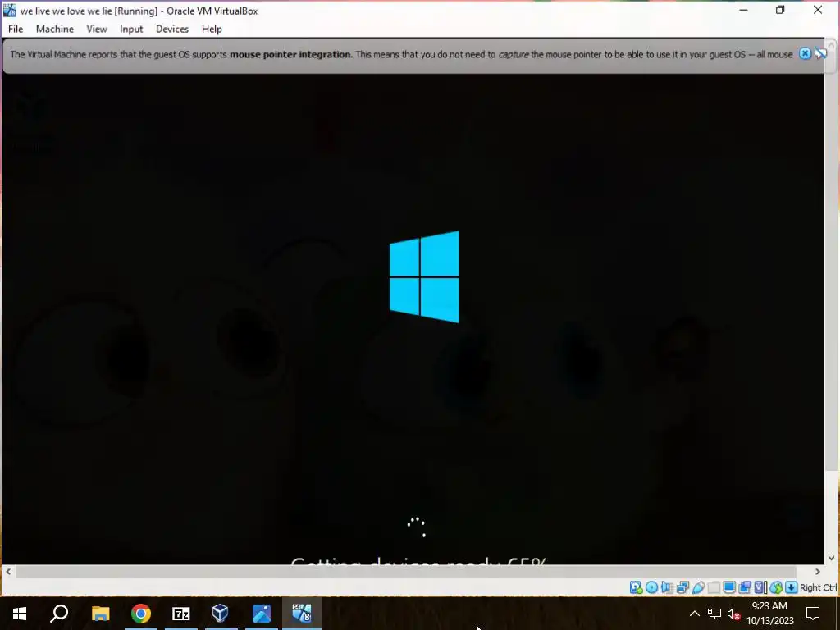Click the USB devices status icon
The image size is (840, 630).
point(699,587)
